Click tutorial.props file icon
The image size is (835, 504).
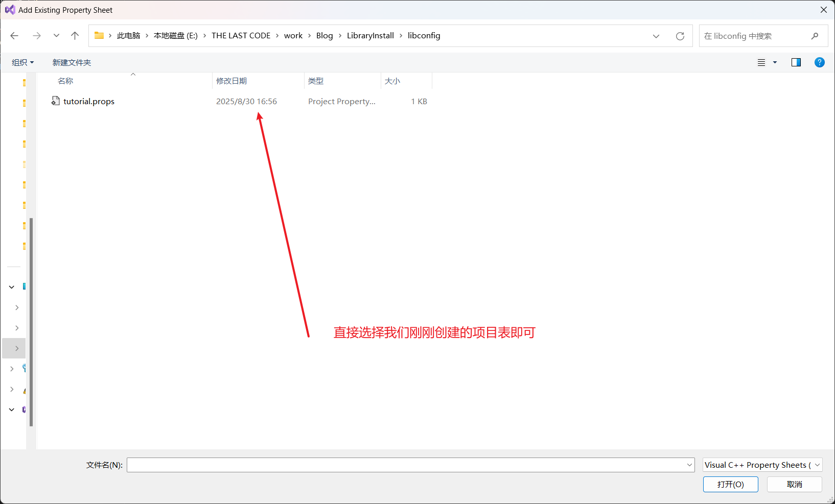point(56,101)
